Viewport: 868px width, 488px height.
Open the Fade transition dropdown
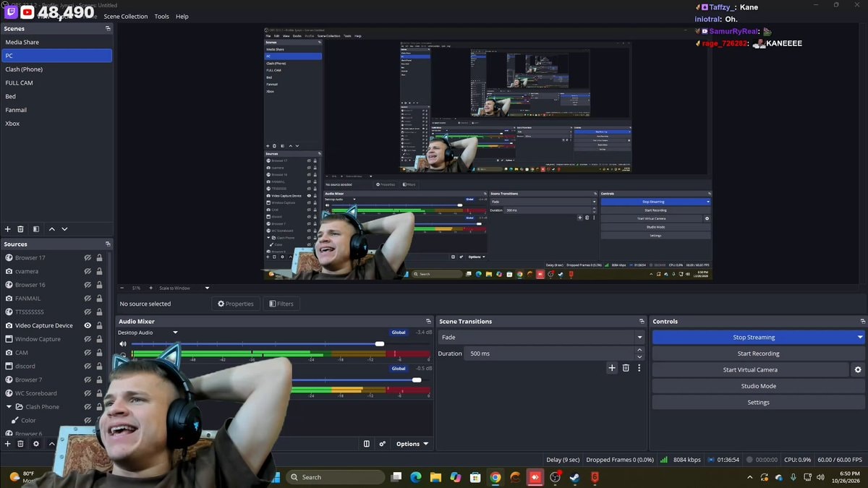[x=540, y=337]
